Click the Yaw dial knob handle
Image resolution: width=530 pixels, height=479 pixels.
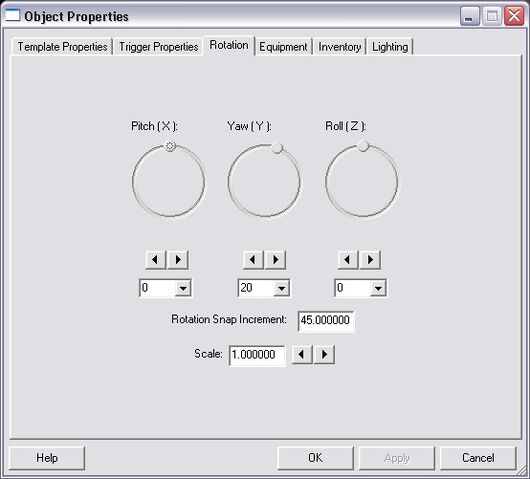coord(277,147)
